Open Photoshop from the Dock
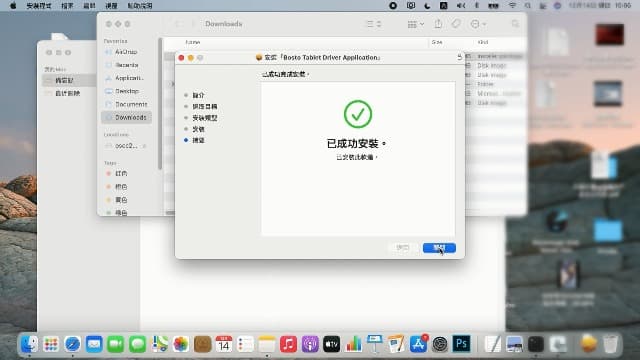 tap(461, 344)
